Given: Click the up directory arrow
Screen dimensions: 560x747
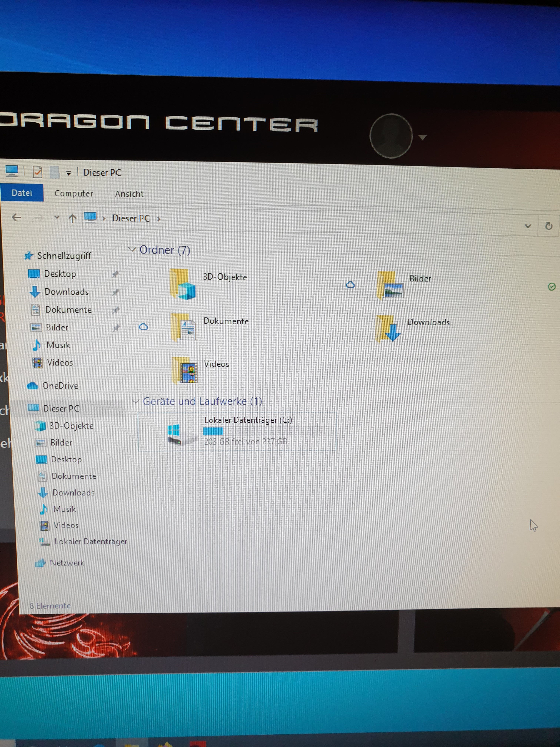Looking at the screenshot, I should (x=72, y=218).
